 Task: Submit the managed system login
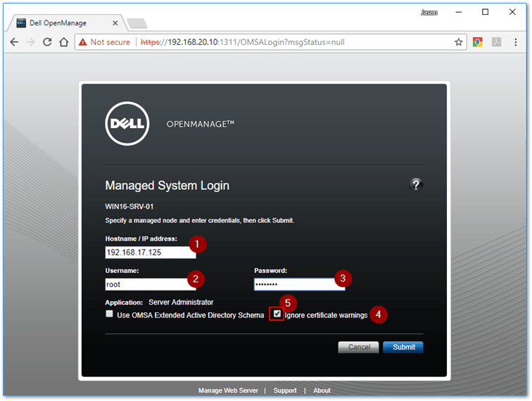(403, 347)
